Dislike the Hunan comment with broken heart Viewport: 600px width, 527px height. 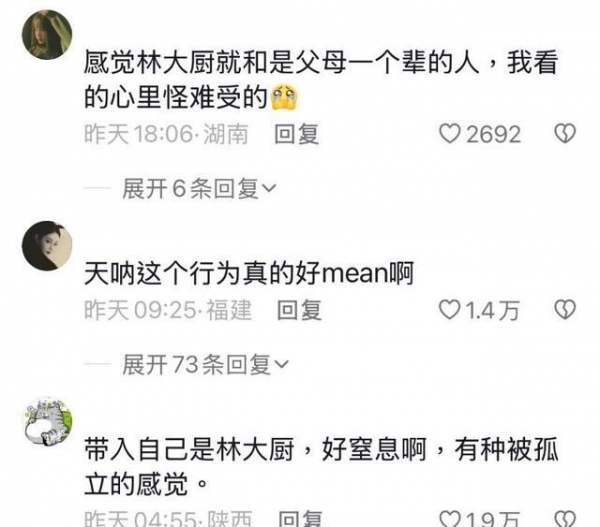coord(565,134)
